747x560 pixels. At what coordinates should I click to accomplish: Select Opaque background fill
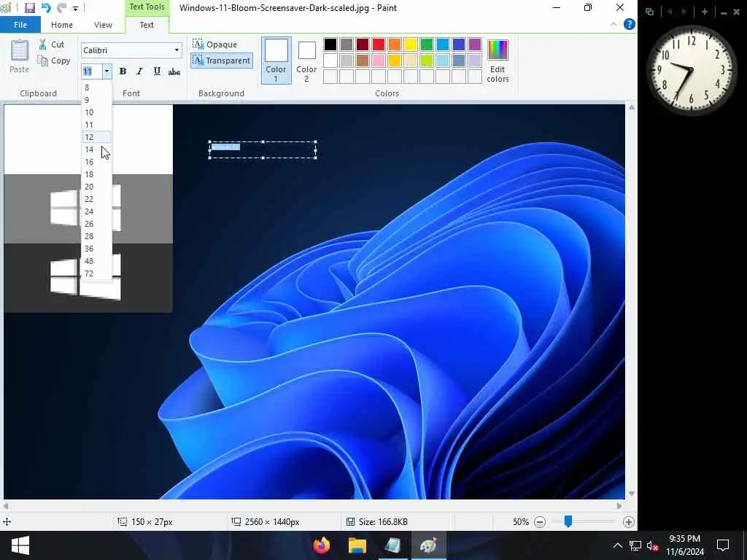pos(215,44)
